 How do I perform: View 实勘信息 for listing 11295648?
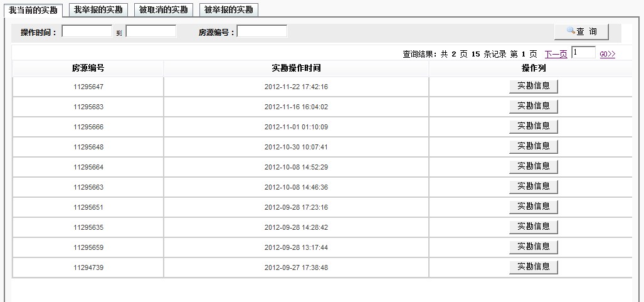pos(534,147)
